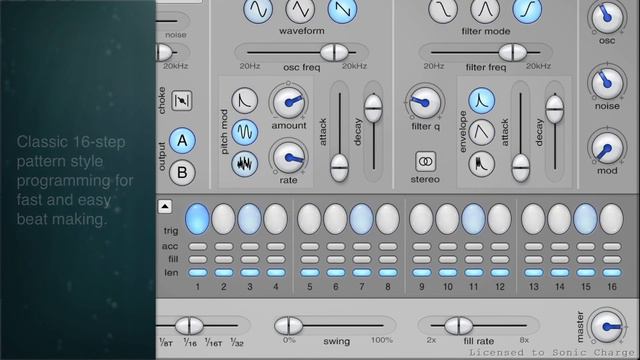Click the step resolution slider handle

point(189,326)
